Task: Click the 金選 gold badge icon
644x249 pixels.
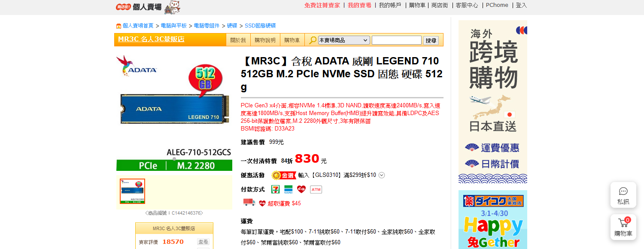Action: [284, 175]
